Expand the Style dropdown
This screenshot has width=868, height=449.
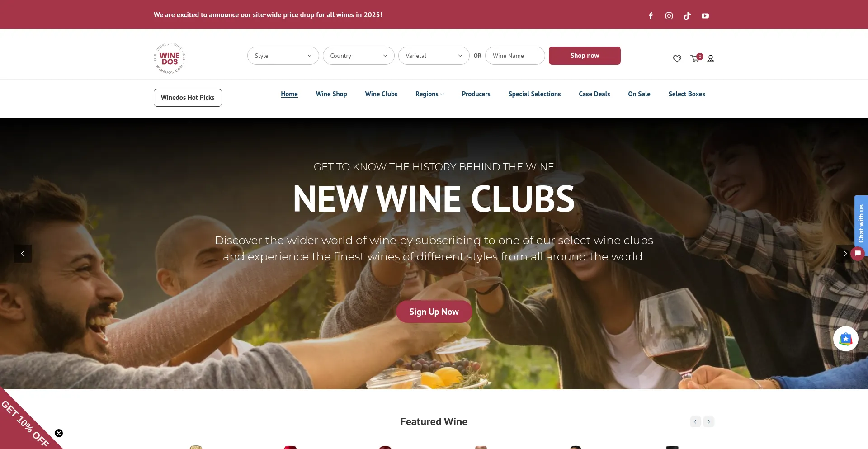point(283,56)
